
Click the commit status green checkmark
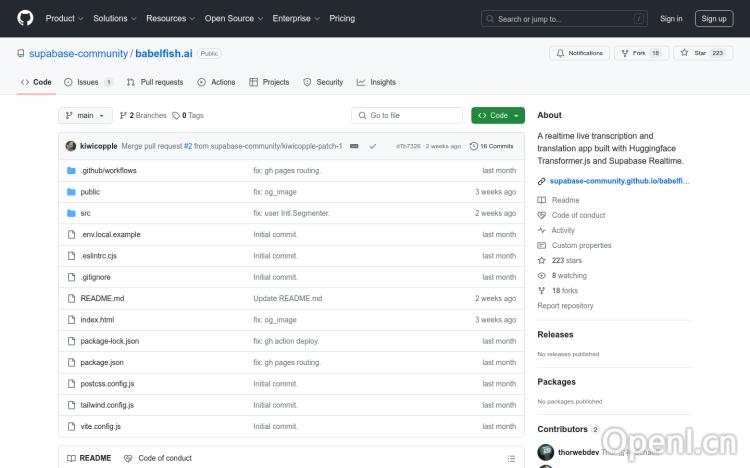point(373,146)
